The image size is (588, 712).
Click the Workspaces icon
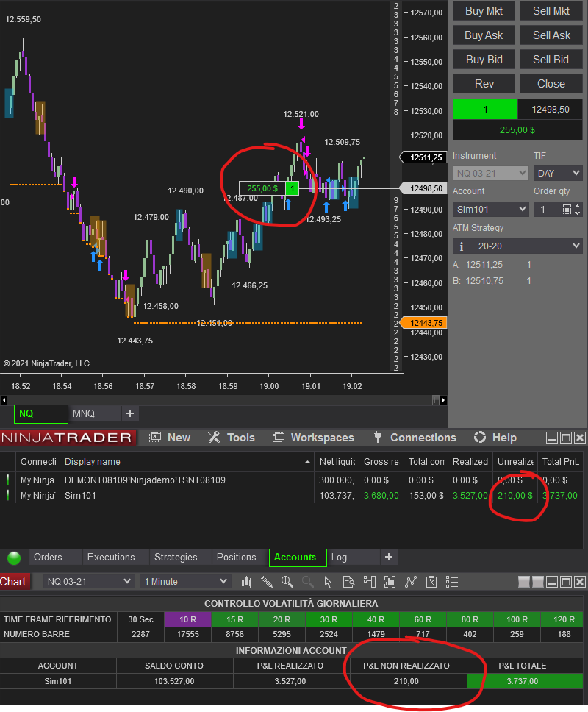click(x=279, y=438)
